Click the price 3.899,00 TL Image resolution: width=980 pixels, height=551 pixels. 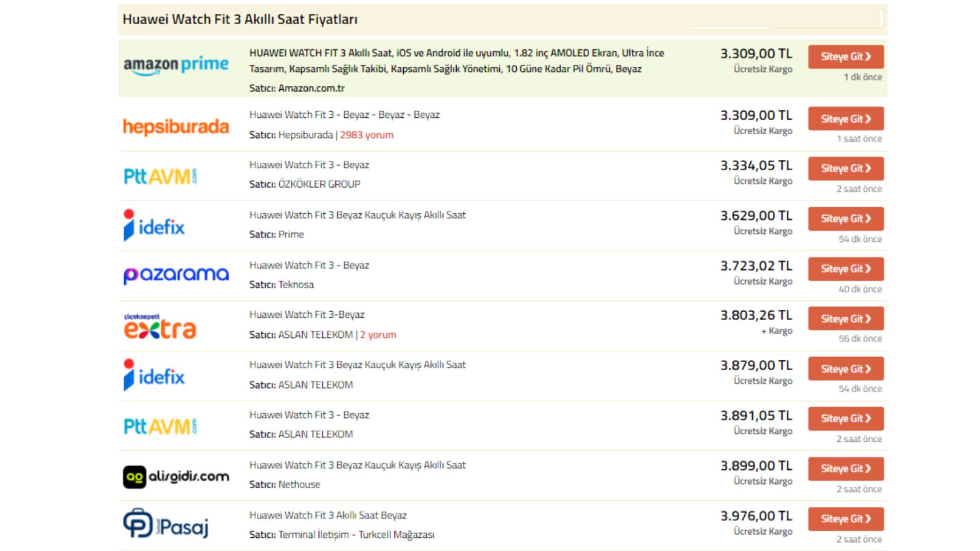click(x=756, y=466)
